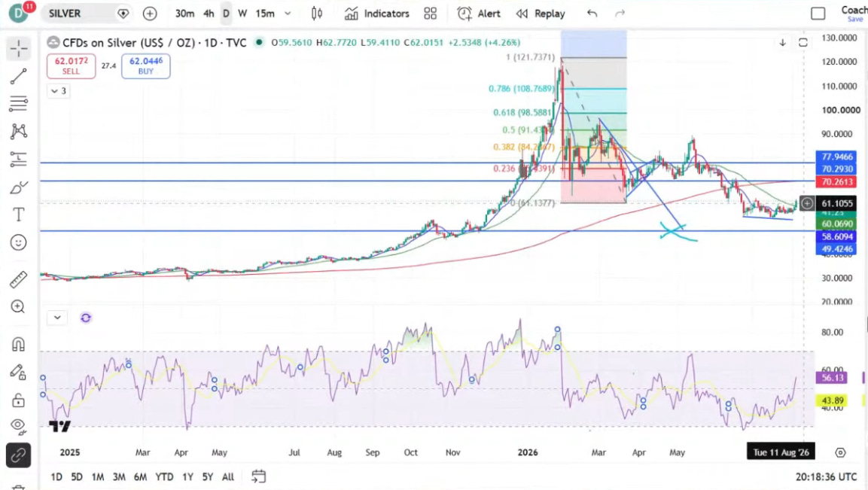Select the D daily timeframe
Screen dimensions: 868x490
pos(226,14)
